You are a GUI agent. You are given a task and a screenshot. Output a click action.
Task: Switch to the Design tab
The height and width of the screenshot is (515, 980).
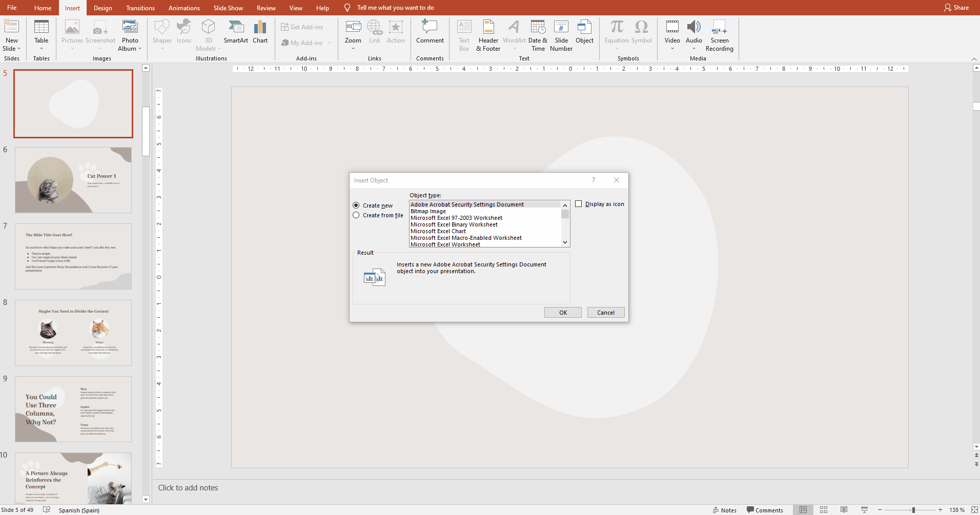tap(103, 8)
